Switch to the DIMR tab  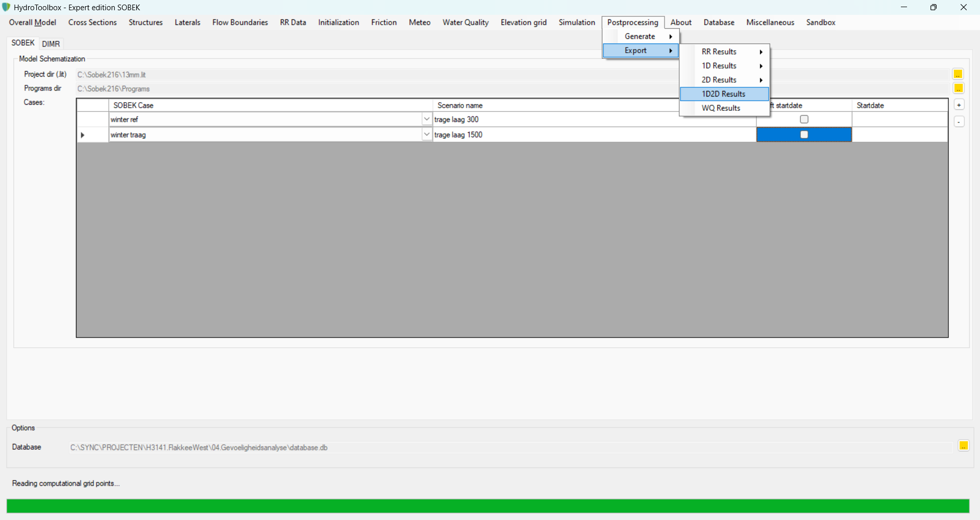[x=51, y=44]
